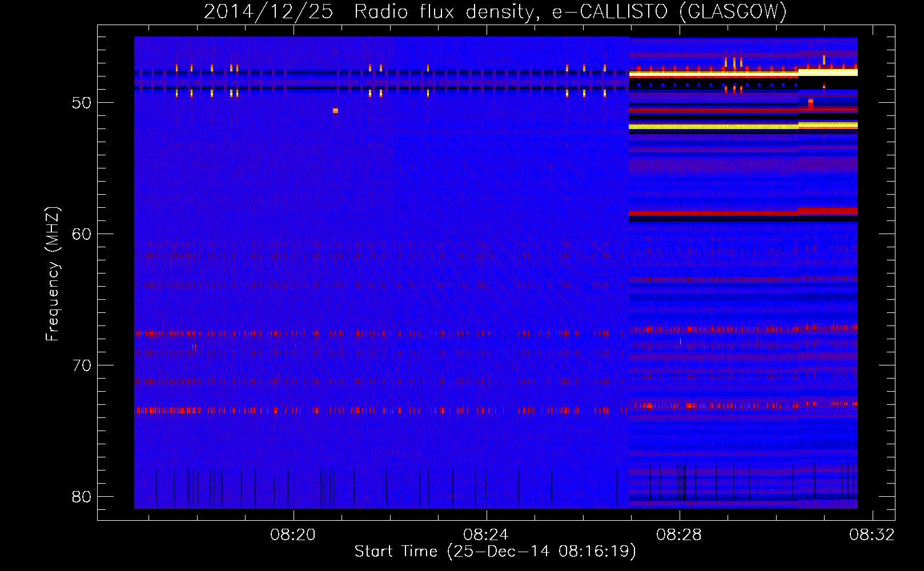
Task: Click the isolated orange spot near 51 MHz
Action: pyautogui.click(x=335, y=111)
